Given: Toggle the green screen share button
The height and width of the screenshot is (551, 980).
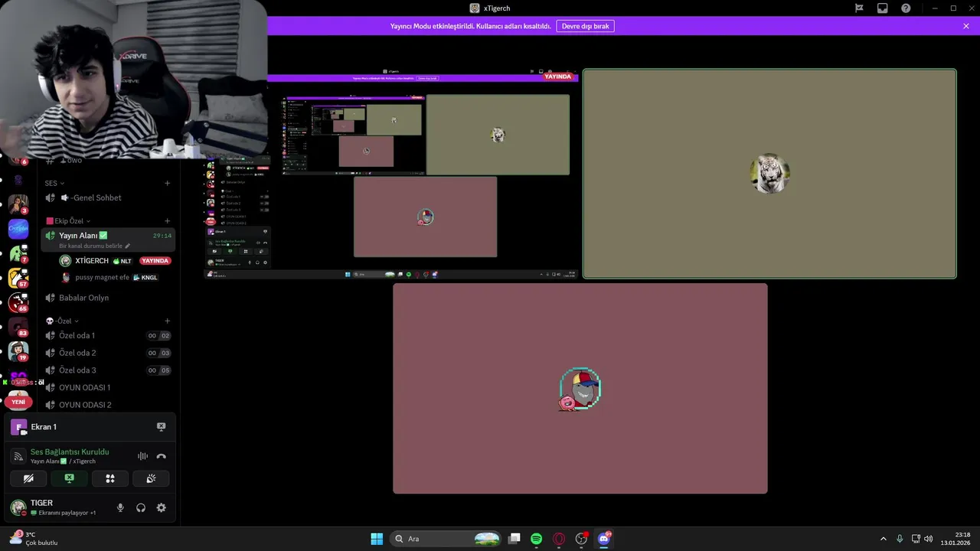Looking at the screenshot, I should point(69,478).
